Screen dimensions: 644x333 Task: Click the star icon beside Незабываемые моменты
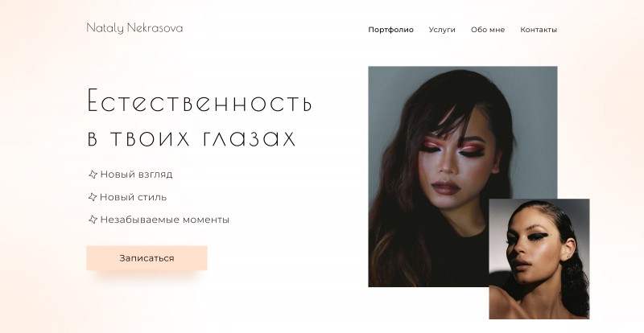point(93,220)
